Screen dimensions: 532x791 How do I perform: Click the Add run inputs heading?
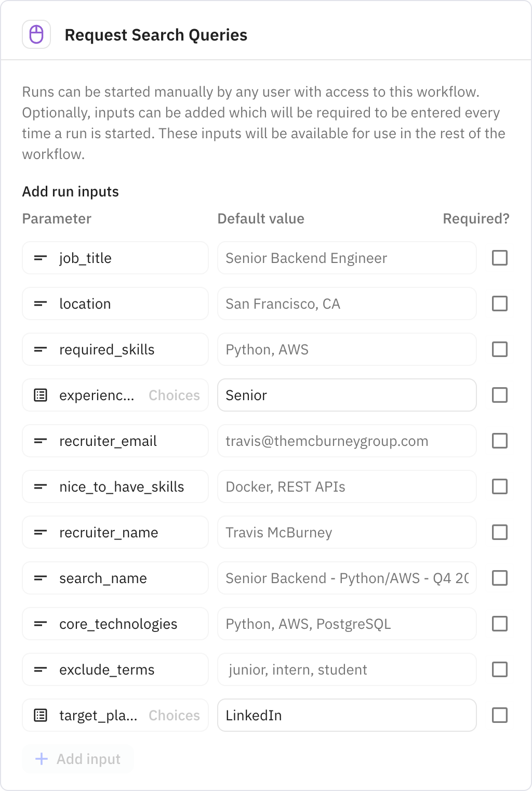70,191
